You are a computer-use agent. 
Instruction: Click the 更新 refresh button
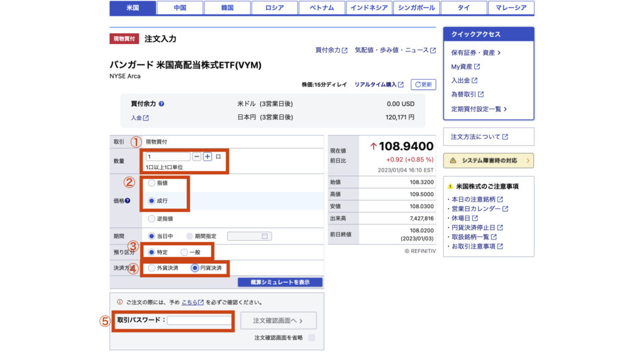tap(423, 84)
